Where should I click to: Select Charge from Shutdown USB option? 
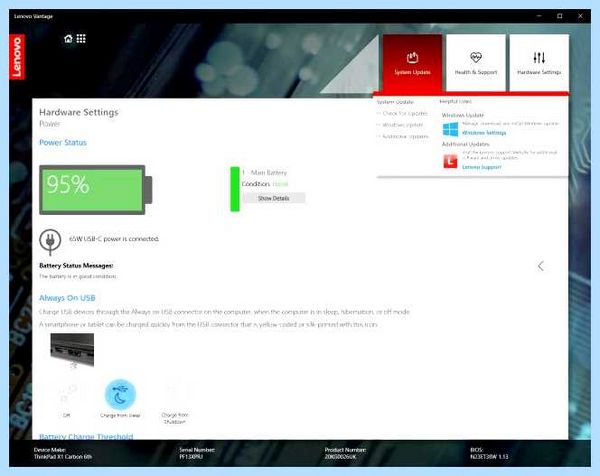175,402
